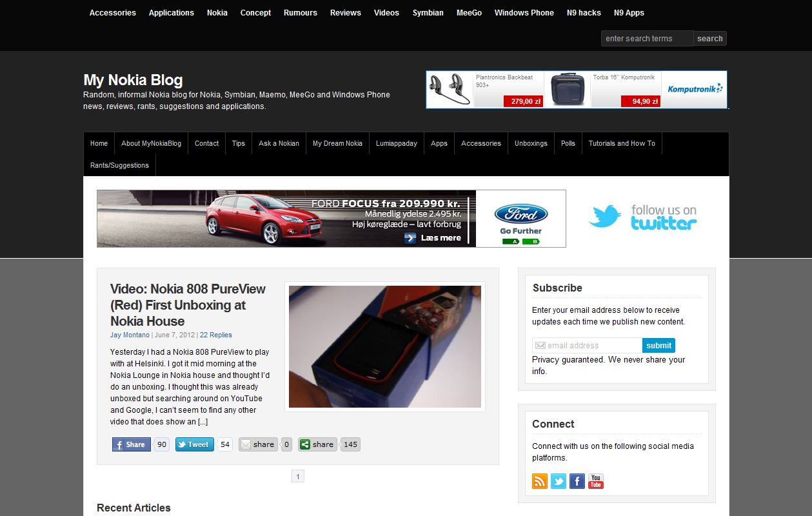The height and width of the screenshot is (516, 812).
Task: Open the Nokia 808 PureView Unboxing article title
Action: pyautogui.click(x=188, y=304)
